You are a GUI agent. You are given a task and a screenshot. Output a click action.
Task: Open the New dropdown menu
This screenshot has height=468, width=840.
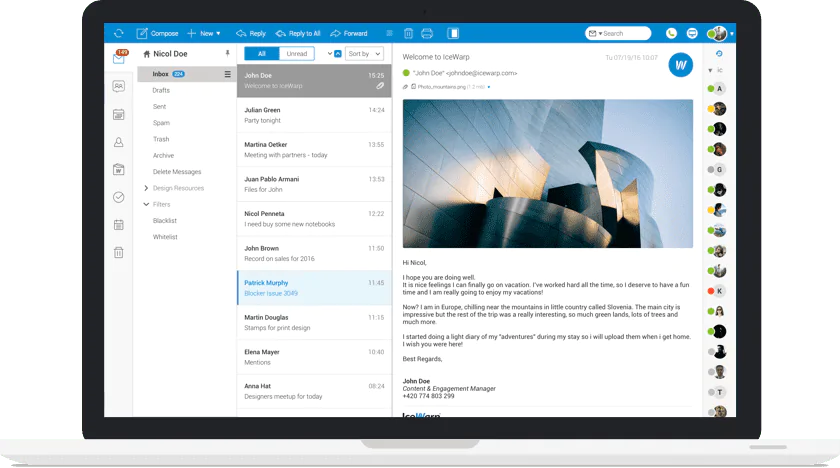tap(203, 33)
